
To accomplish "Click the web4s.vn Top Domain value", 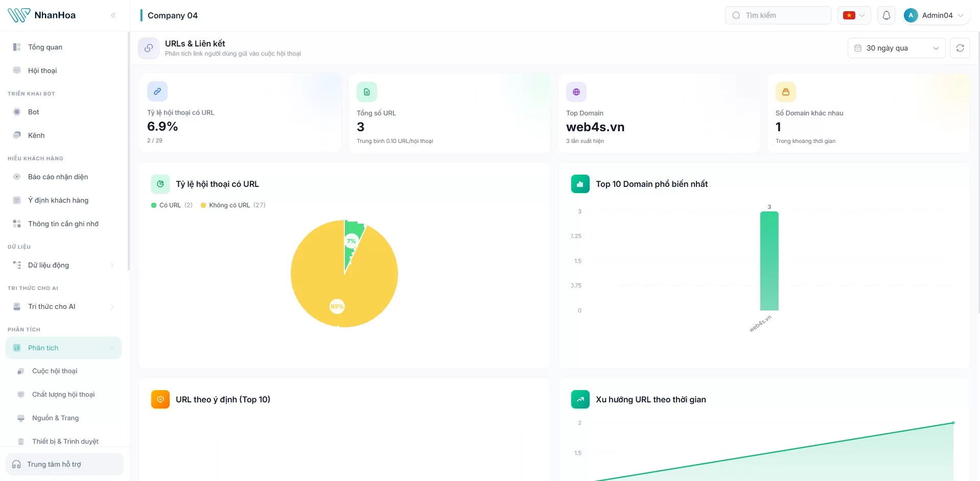I will click(x=595, y=127).
